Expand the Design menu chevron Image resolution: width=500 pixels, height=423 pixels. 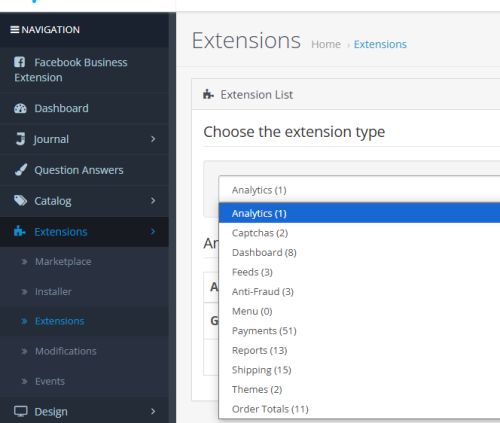(x=153, y=411)
